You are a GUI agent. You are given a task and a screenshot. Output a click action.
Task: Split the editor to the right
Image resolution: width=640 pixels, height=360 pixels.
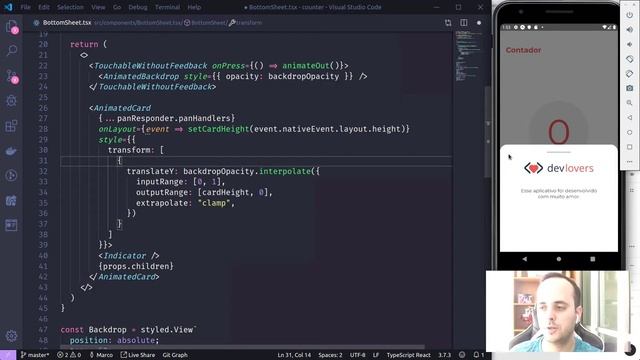pos(464,23)
